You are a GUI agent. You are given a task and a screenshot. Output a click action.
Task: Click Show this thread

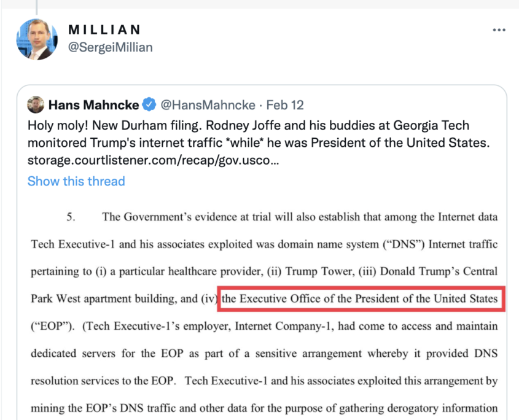76,181
